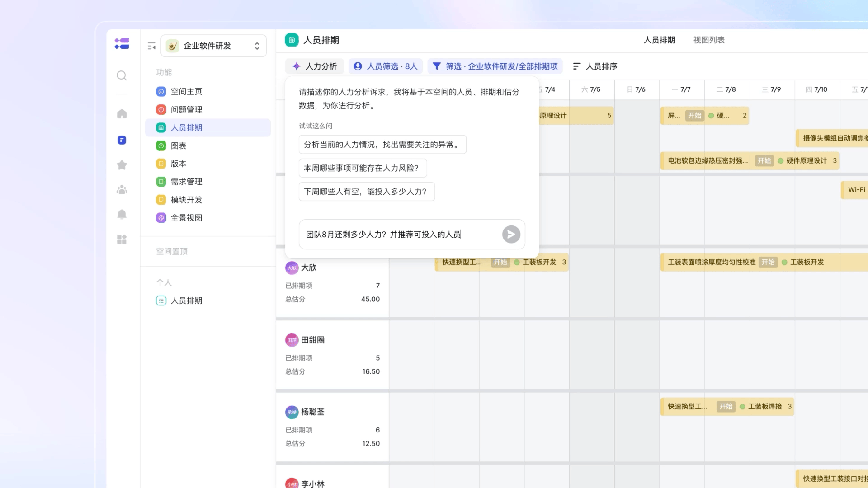This screenshot has height=488, width=868.
Task: Open the team members icon in rail
Action: (x=122, y=190)
